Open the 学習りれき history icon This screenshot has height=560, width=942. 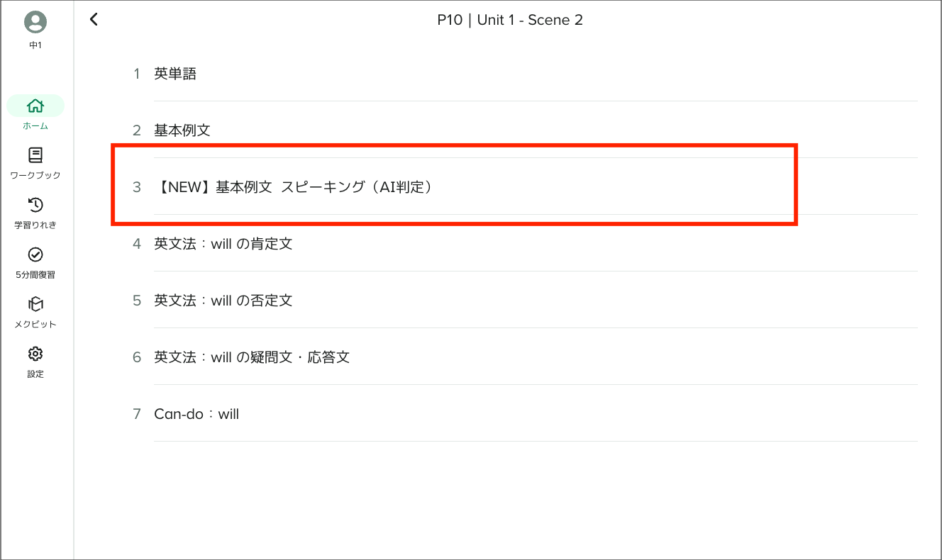35,205
